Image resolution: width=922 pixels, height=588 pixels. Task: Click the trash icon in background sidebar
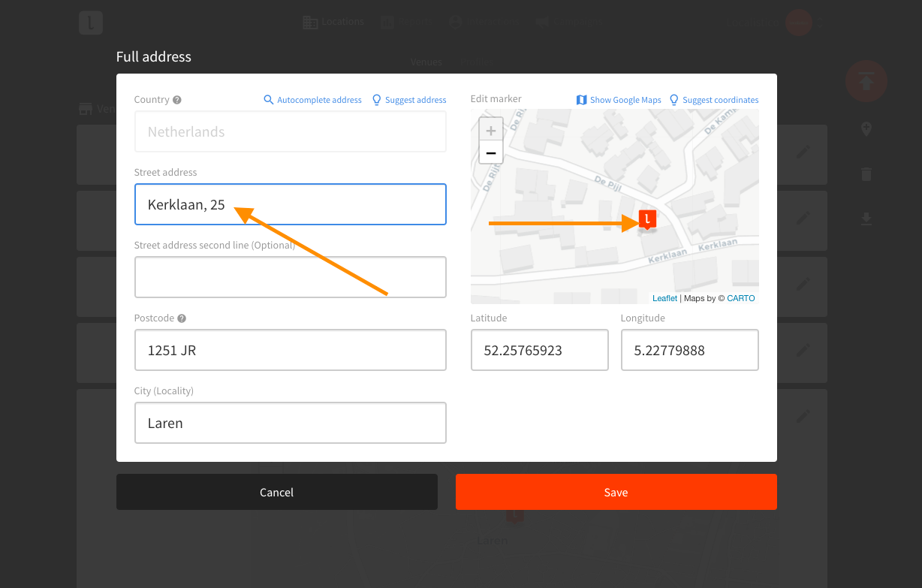tap(866, 174)
